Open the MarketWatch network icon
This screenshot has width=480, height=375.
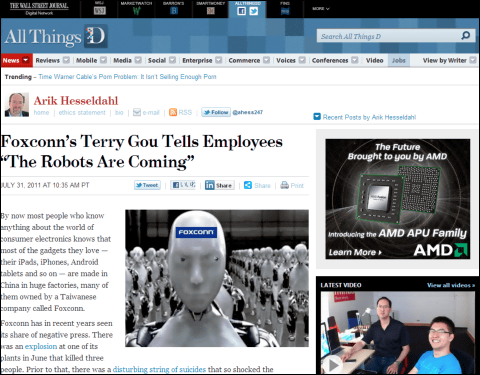[x=136, y=11]
